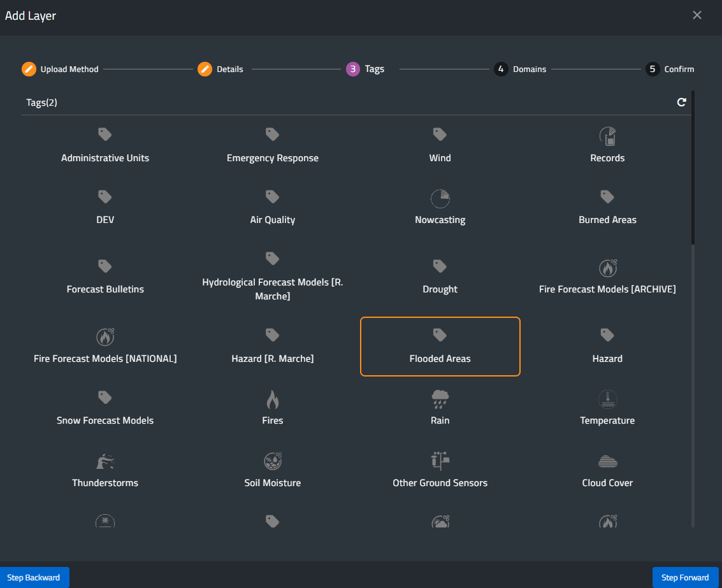Click the Step Backward button
The height and width of the screenshot is (588, 722).
pyautogui.click(x=34, y=577)
